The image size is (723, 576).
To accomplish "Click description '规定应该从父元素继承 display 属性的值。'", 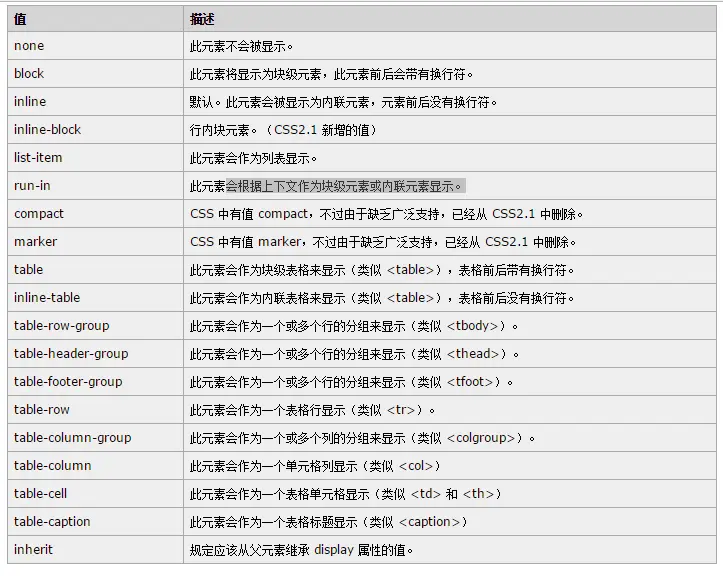I will coord(301,550).
